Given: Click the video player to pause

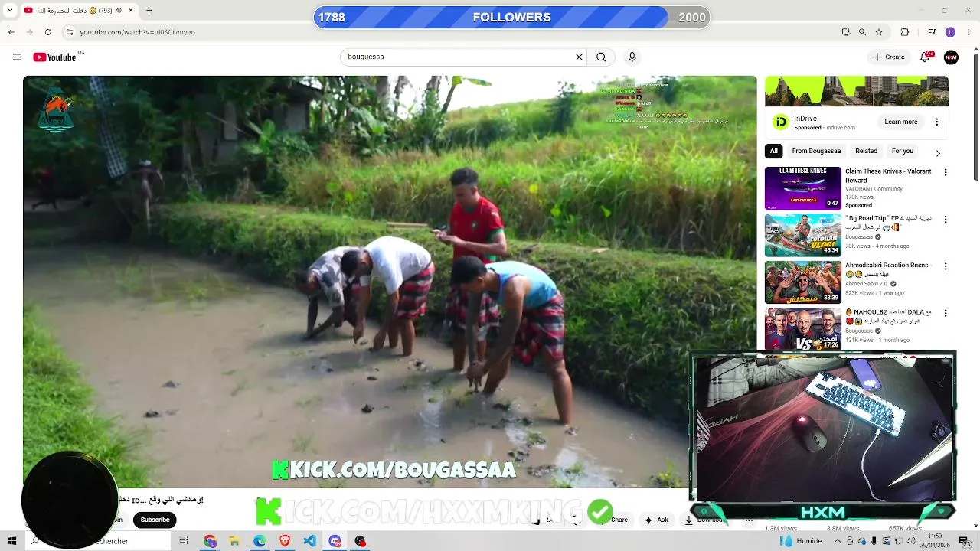Looking at the screenshot, I should pyautogui.click(x=390, y=282).
